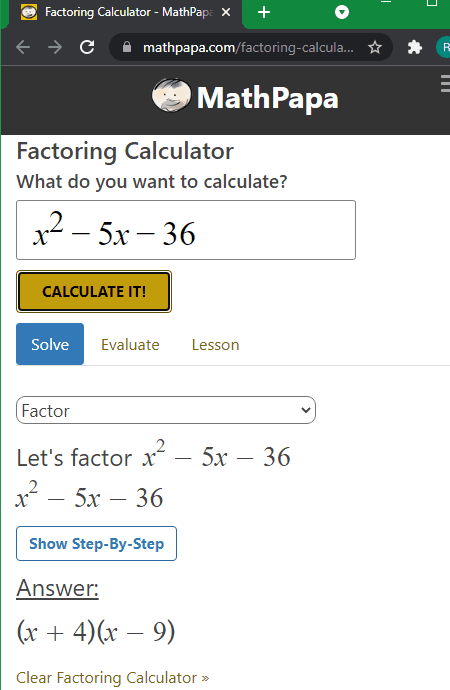
Task: Open new tab with plus icon
Action: pyautogui.click(x=263, y=12)
